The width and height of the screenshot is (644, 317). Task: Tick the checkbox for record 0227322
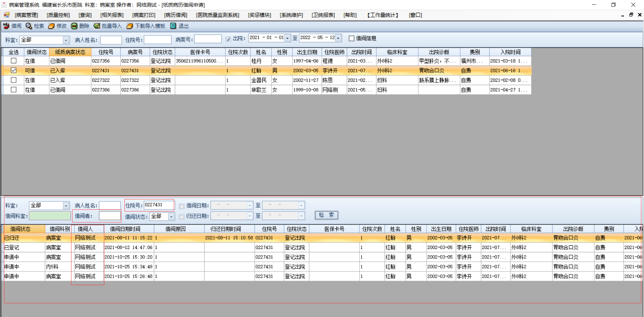point(13,80)
